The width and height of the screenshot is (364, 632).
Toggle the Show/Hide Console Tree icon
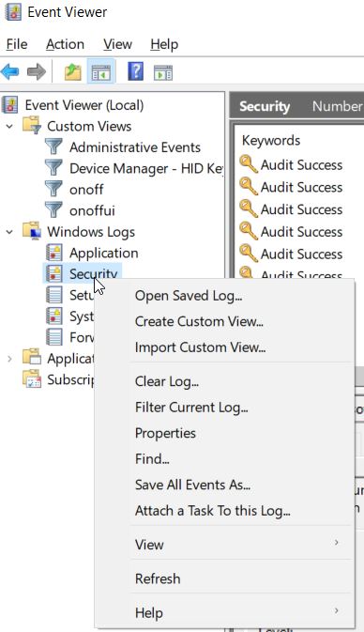click(x=101, y=72)
